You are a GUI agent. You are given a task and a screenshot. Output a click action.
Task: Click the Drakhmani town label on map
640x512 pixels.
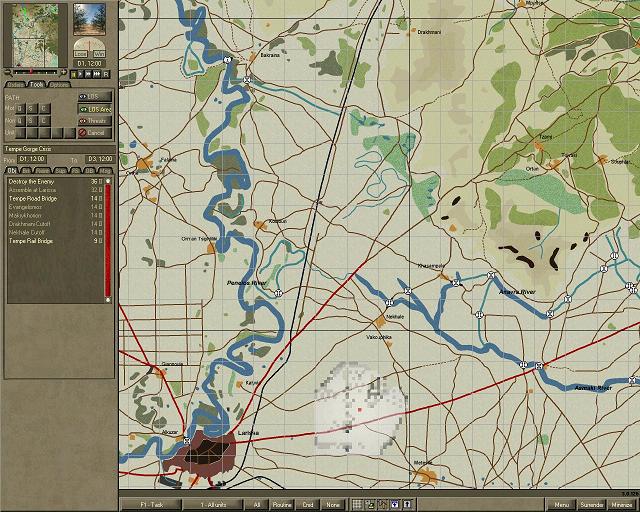point(429,32)
